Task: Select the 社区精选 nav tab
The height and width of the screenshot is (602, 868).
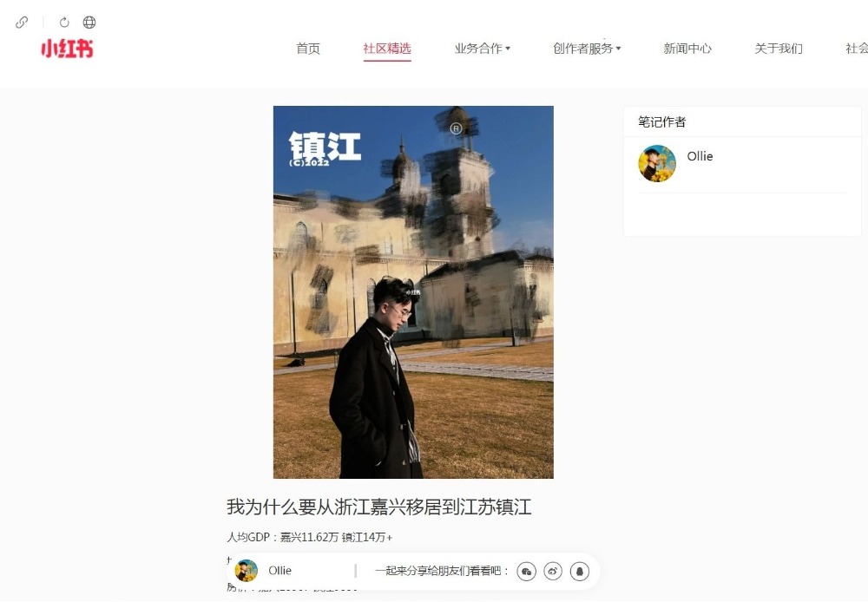Action: pyautogui.click(x=387, y=49)
